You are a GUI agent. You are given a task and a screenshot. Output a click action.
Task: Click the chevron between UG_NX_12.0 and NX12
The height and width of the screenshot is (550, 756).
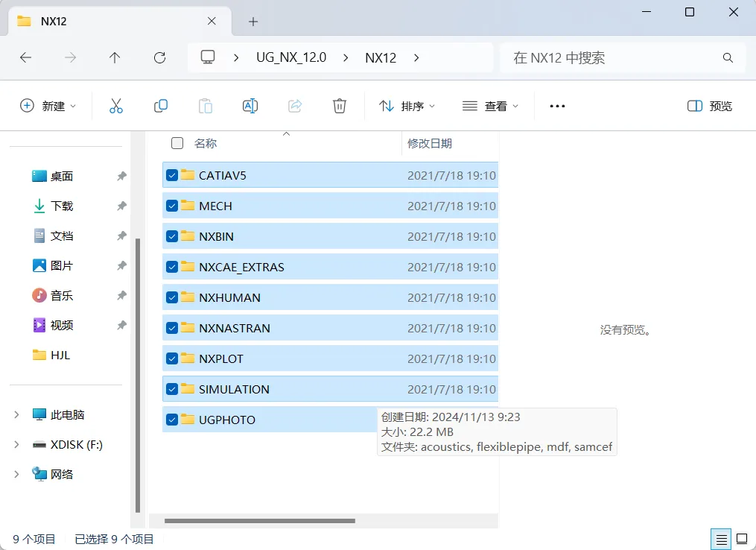(x=346, y=58)
